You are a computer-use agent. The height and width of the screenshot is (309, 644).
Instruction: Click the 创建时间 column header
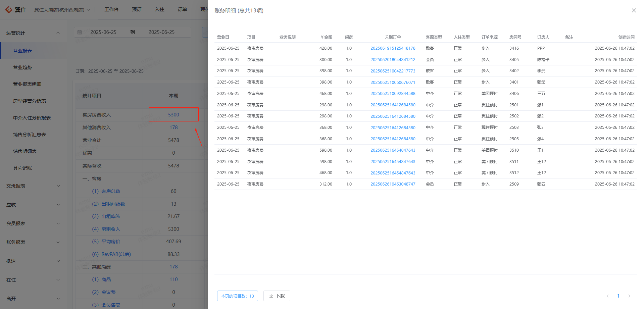[626, 37]
